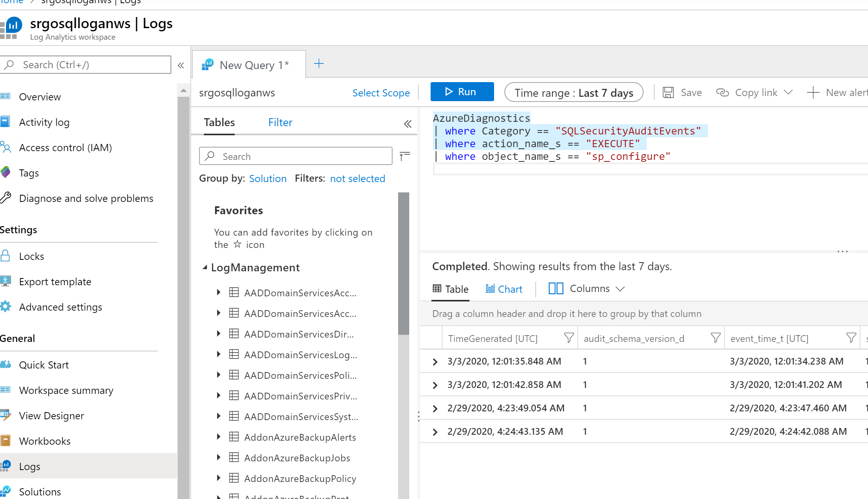This screenshot has height=499, width=868.
Task: Click the Access control (IAM) icon
Action: [6, 147]
